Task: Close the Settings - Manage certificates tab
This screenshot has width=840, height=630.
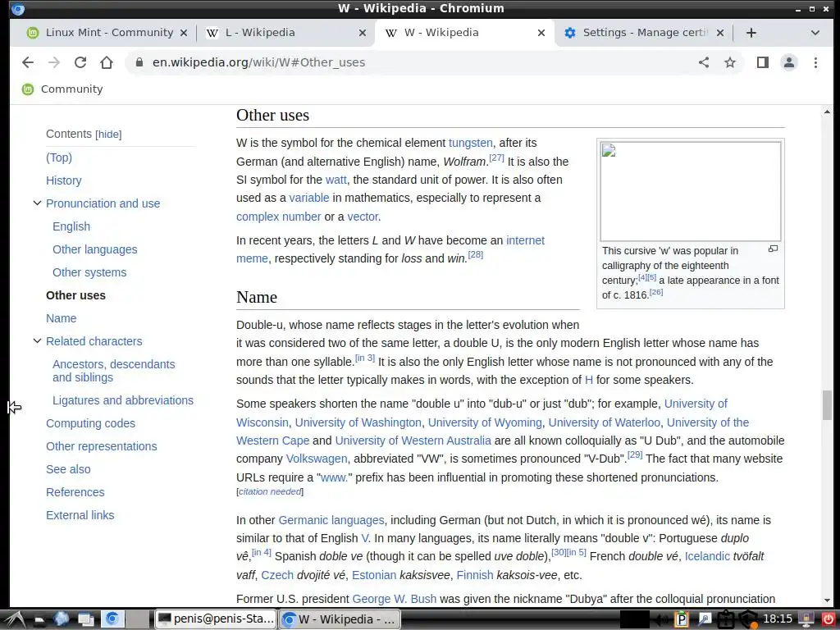Action: point(720,33)
